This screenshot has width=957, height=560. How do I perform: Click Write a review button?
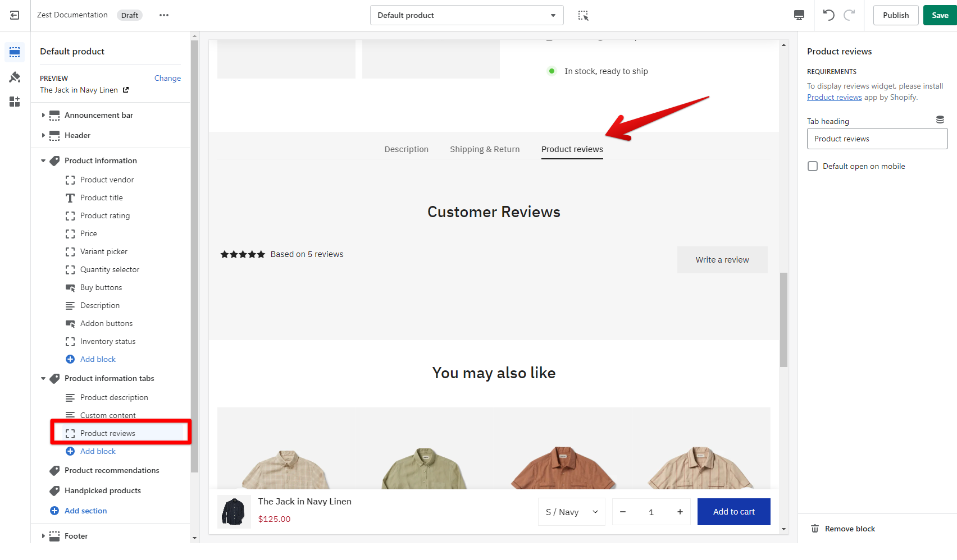[x=722, y=260]
